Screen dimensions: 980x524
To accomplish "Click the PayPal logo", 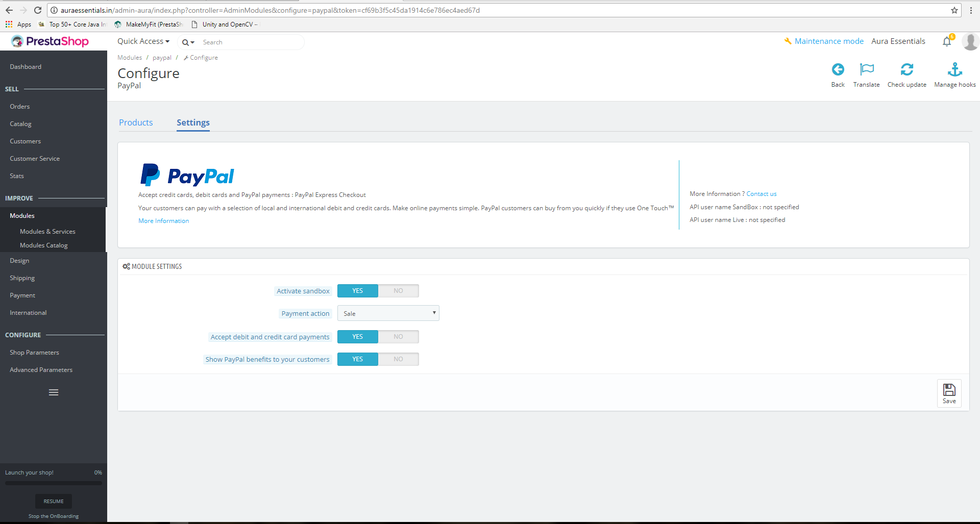I will (187, 176).
